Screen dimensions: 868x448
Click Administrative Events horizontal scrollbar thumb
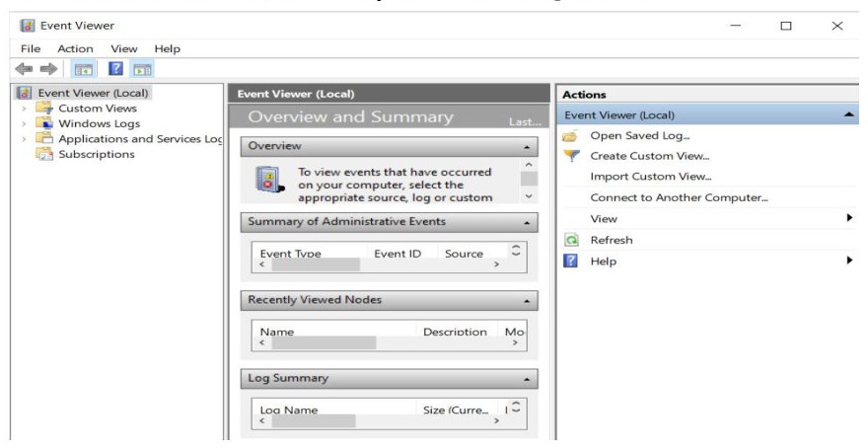pyautogui.click(x=316, y=264)
